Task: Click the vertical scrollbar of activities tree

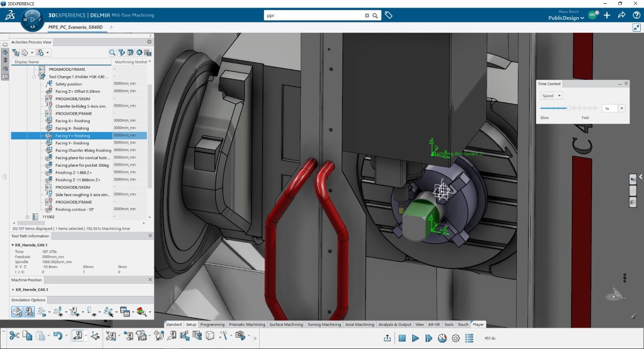Action: click(x=150, y=137)
